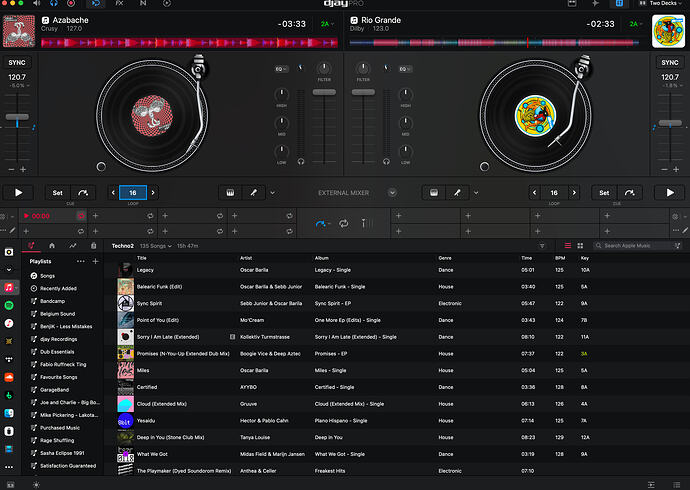The height and width of the screenshot is (490, 690).
Task: Start playback on the Azabache deck
Action: coord(18,193)
